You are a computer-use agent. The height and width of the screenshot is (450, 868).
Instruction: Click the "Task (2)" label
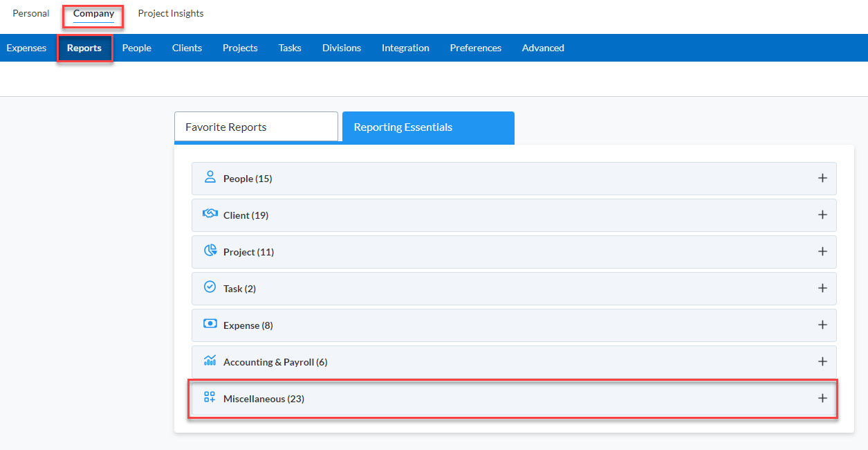[239, 289]
